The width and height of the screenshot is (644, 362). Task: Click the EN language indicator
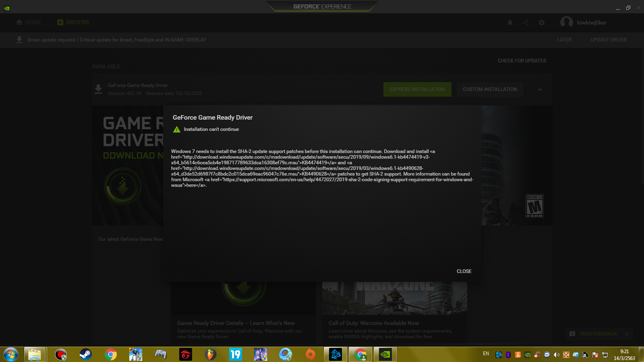pyautogui.click(x=486, y=354)
